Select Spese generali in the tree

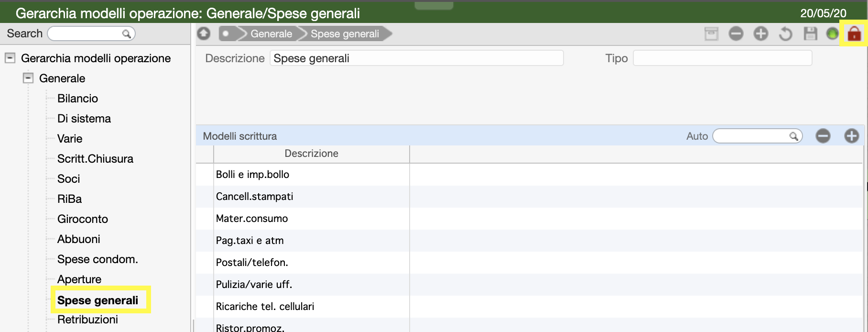[98, 300]
